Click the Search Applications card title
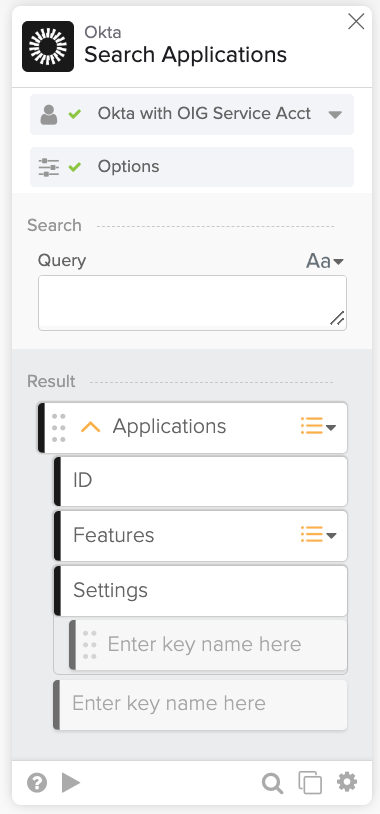This screenshot has width=380, height=814. coord(185,55)
